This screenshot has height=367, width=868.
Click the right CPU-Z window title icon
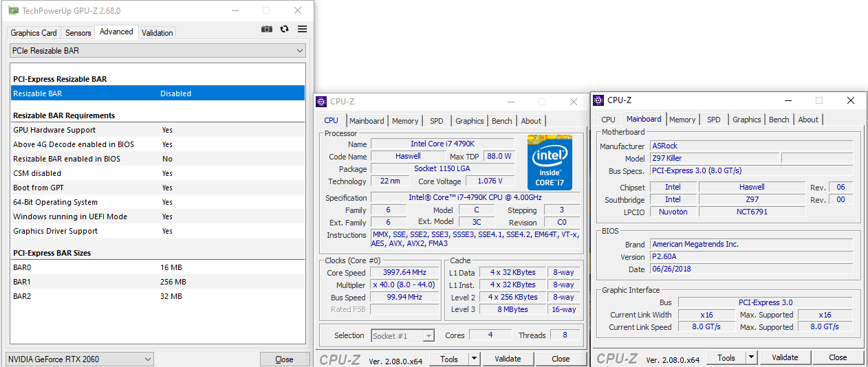click(x=598, y=100)
